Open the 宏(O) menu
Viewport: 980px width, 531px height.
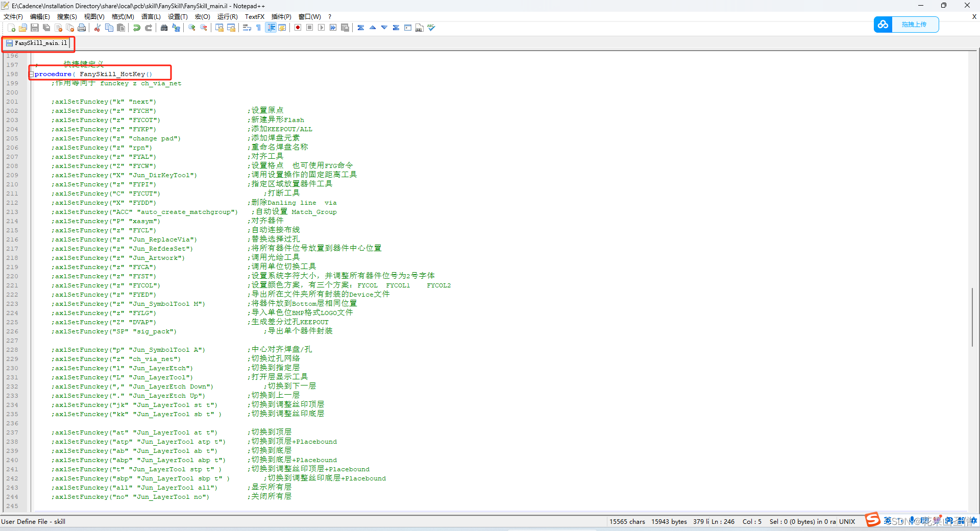point(203,17)
